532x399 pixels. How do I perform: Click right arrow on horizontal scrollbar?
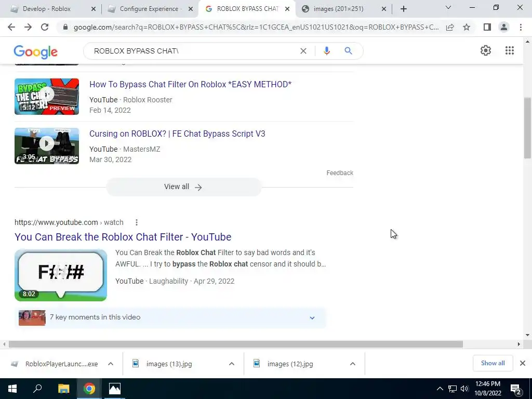[x=518, y=344]
